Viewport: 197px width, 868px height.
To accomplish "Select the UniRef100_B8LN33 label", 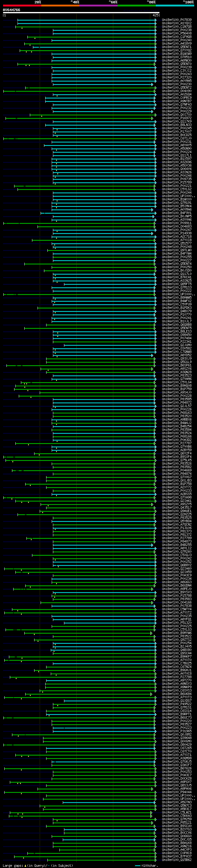I will [177, 125].
